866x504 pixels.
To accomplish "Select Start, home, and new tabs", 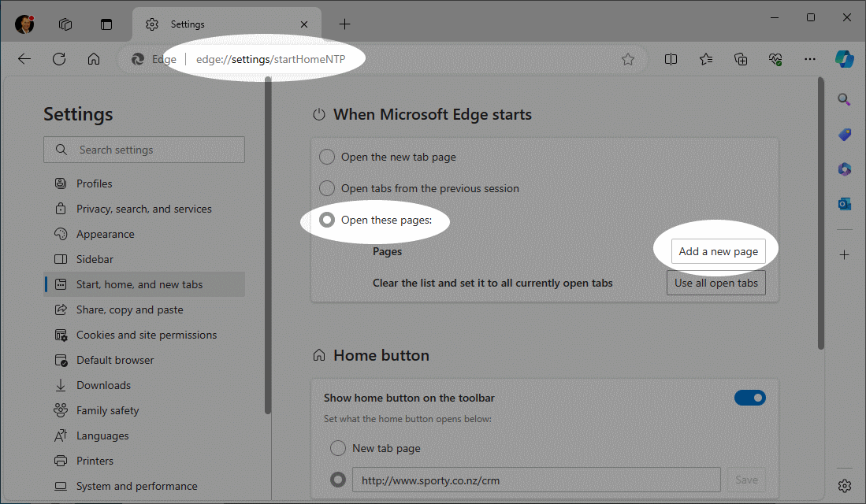I will tap(144, 284).
